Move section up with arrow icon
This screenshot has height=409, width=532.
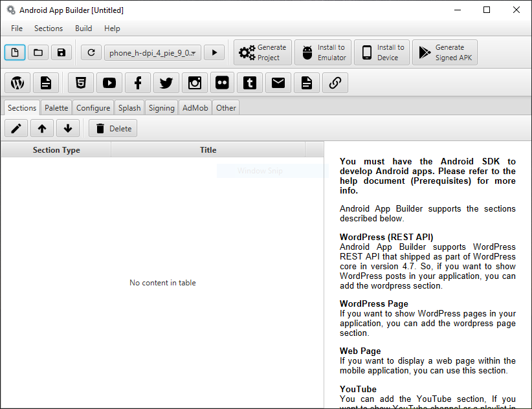click(x=42, y=129)
